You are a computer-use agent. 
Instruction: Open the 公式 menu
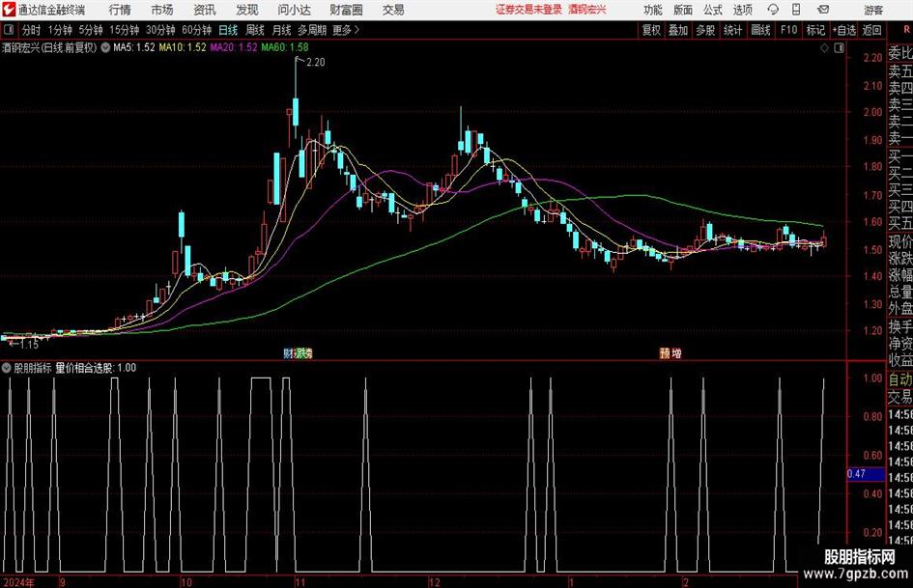click(x=712, y=10)
